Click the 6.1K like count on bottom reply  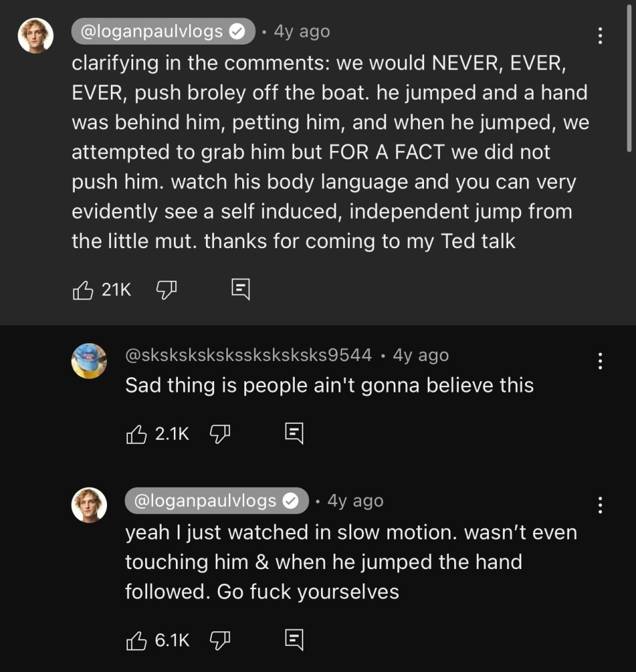(169, 639)
